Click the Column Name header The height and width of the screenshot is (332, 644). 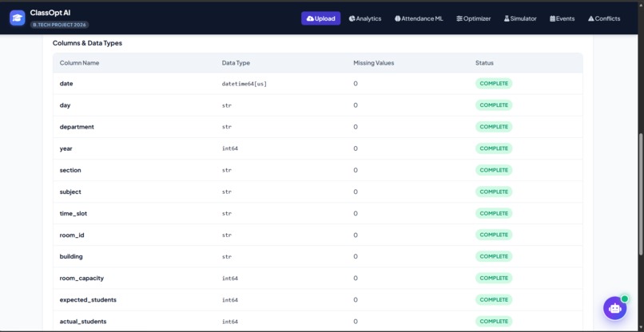pos(79,63)
